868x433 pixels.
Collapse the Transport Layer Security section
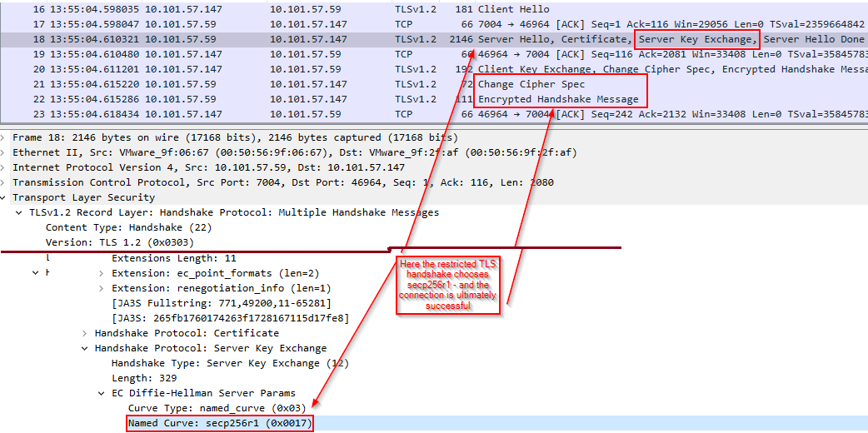point(4,197)
